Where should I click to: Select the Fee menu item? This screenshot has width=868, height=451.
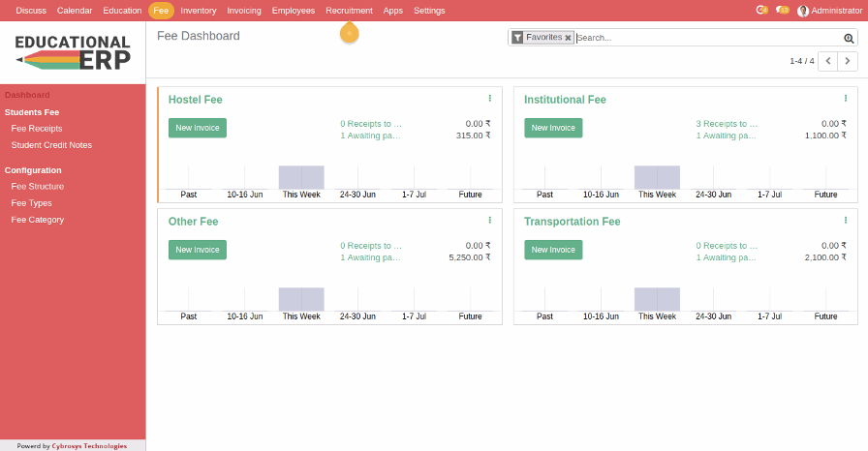pos(161,11)
